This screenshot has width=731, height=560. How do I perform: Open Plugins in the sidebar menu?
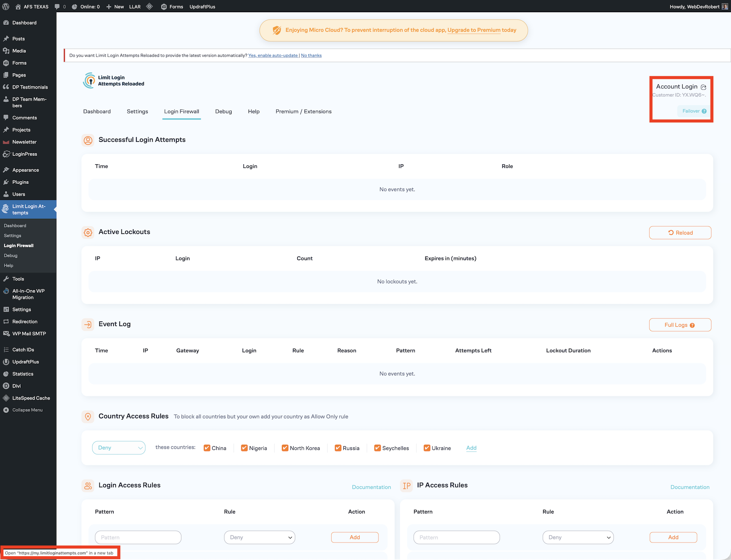(20, 182)
